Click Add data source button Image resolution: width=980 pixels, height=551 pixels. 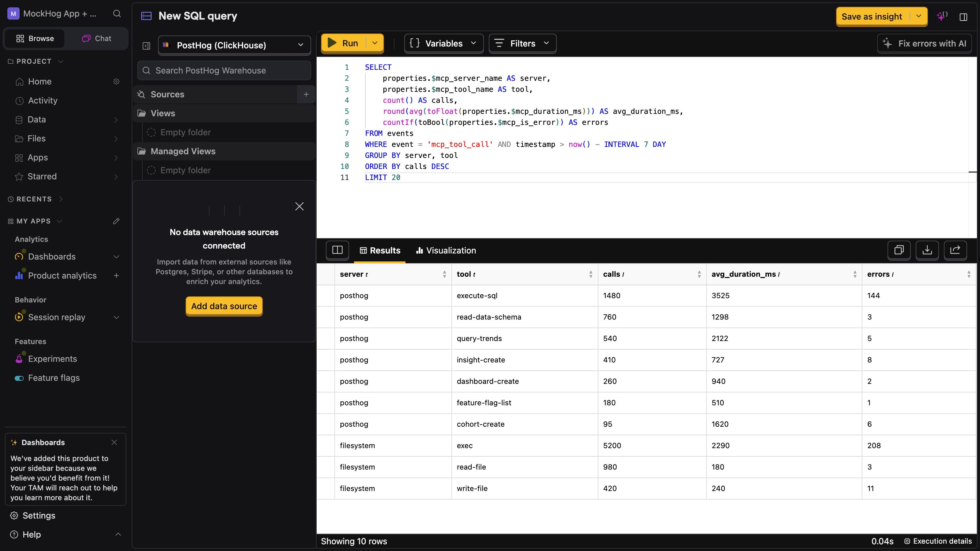point(224,306)
